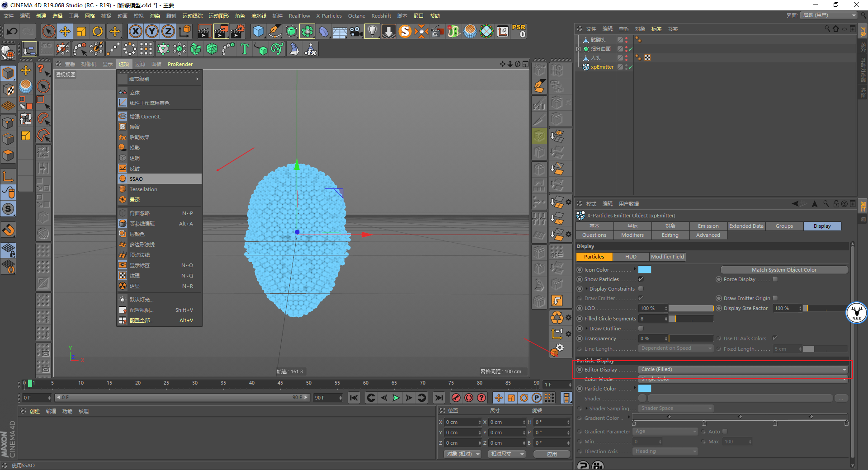Open Color Mode dropdown
Screen dimensions: 868x470
pos(743,379)
